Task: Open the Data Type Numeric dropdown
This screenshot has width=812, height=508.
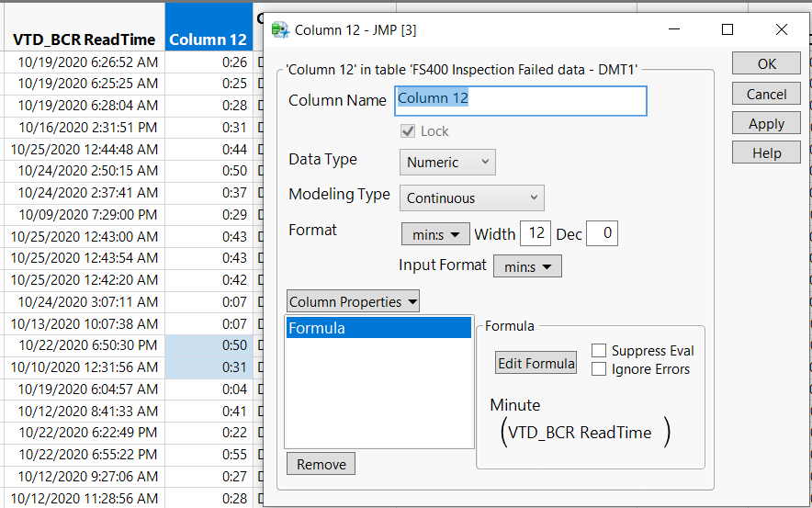Action: pos(447,163)
